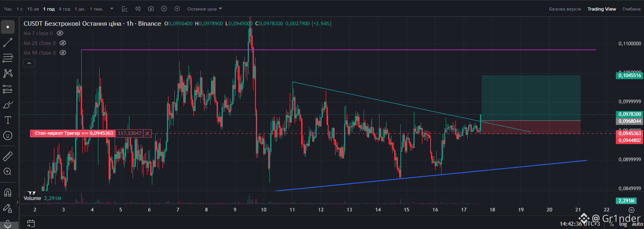
Task: Toggle visibility of MA 25 indicator
Action: [63, 43]
